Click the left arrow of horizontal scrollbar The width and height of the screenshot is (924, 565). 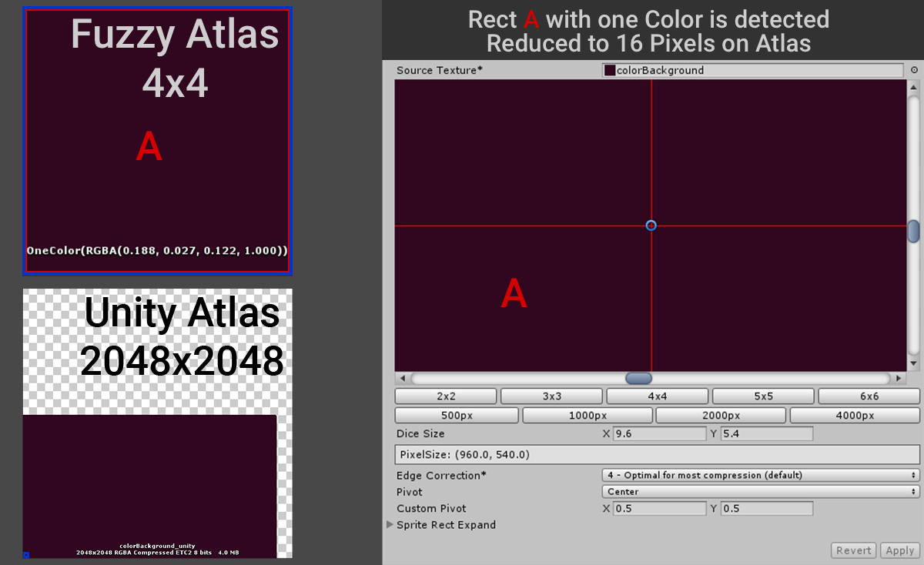click(x=401, y=379)
